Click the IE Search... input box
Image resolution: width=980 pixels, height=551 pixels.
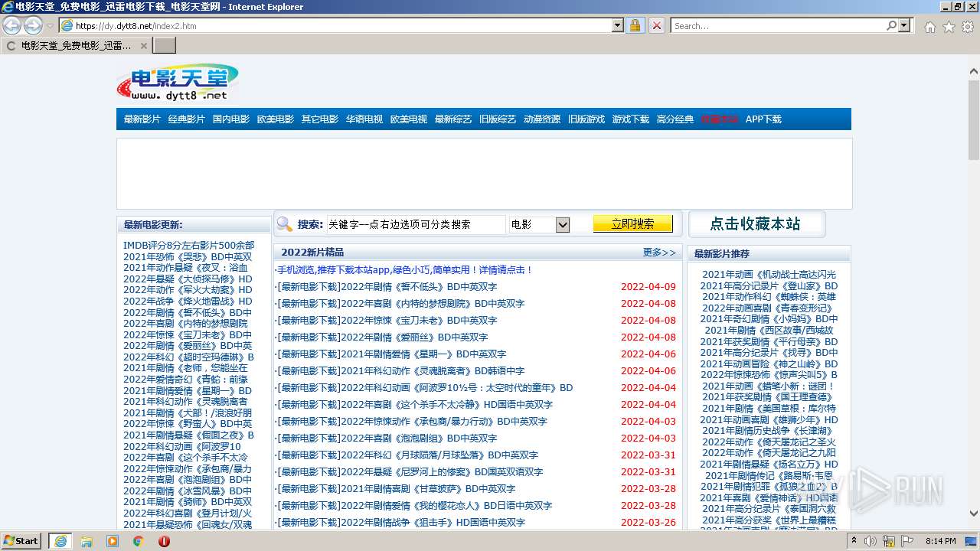(x=778, y=26)
